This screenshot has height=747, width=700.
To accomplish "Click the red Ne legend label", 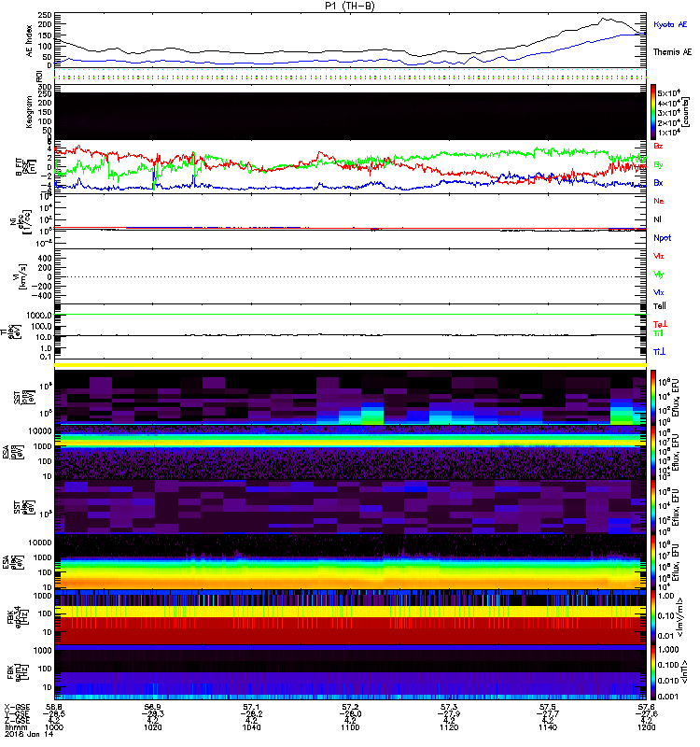I will (660, 202).
